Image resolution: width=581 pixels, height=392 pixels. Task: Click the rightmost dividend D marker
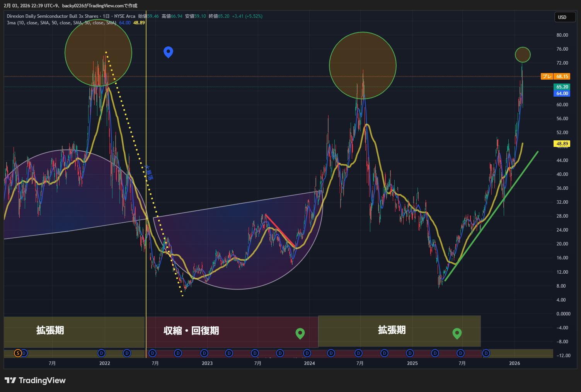pyautogui.click(x=486, y=353)
